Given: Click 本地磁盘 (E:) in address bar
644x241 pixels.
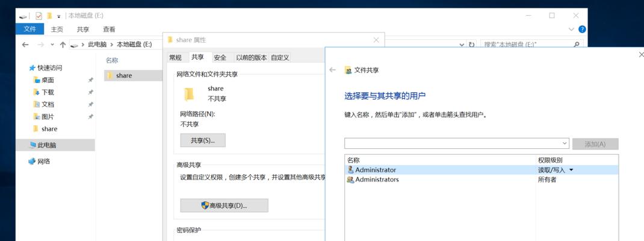Looking at the screenshot, I should [x=134, y=45].
